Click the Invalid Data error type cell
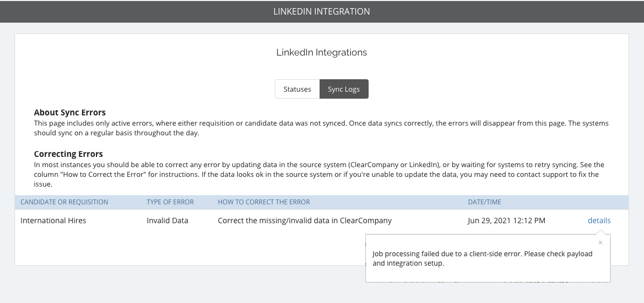Screen dimensions: 644x303 click(x=167, y=221)
